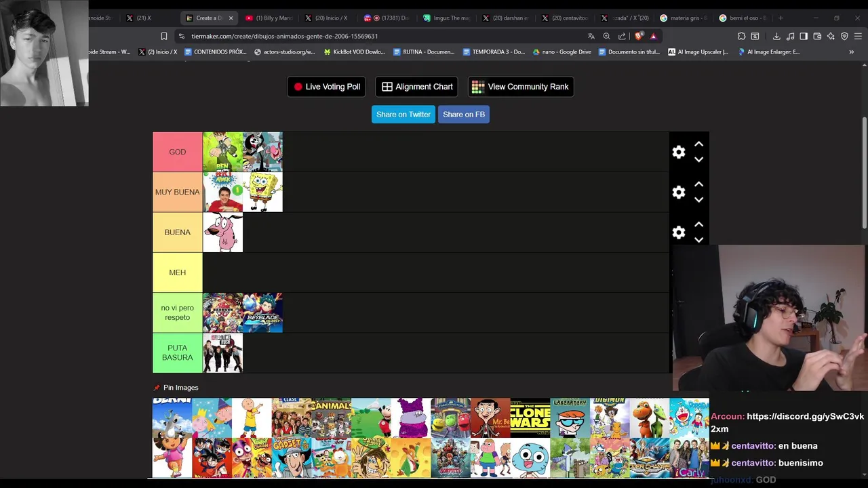Viewport: 868px width, 488px height.
Task: Move the MUY BUENA tier row down
Action: (x=698, y=200)
